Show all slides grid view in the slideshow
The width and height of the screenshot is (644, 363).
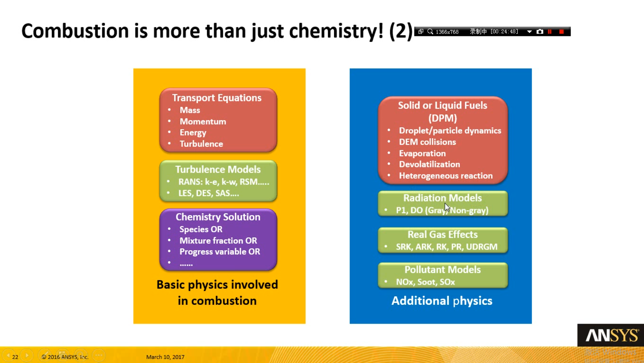pos(62,356)
